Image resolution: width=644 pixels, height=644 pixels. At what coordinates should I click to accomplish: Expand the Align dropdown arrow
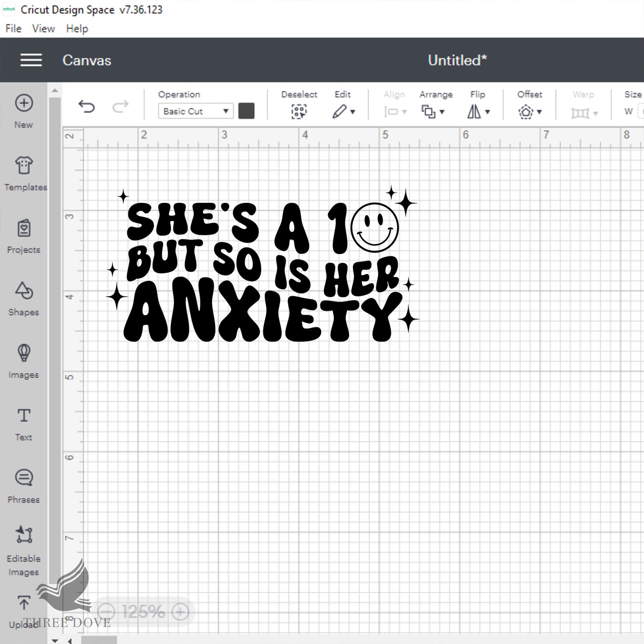coord(405,112)
